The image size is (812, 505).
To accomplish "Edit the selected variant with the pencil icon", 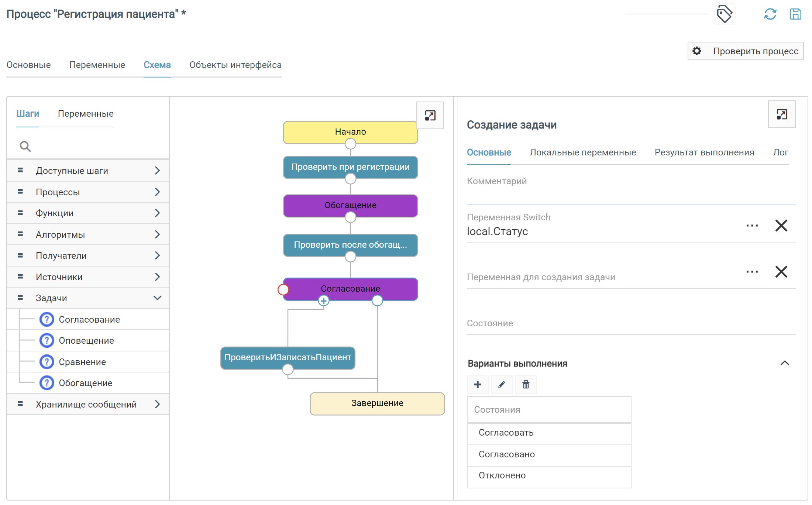I will tap(502, 385).
